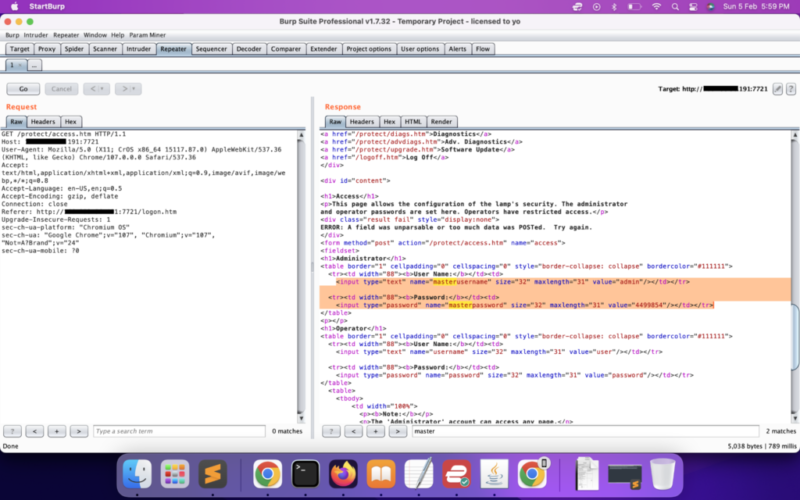
Task: Click the Bluetooth icon in menu bar
Action: [614, 7]
